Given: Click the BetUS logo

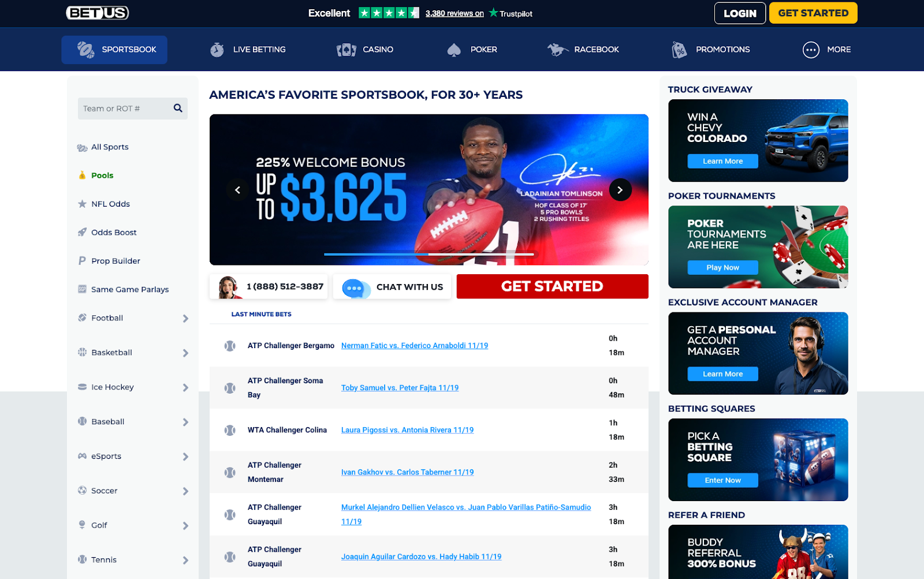Looking at the screenshot, I should 98,13.
